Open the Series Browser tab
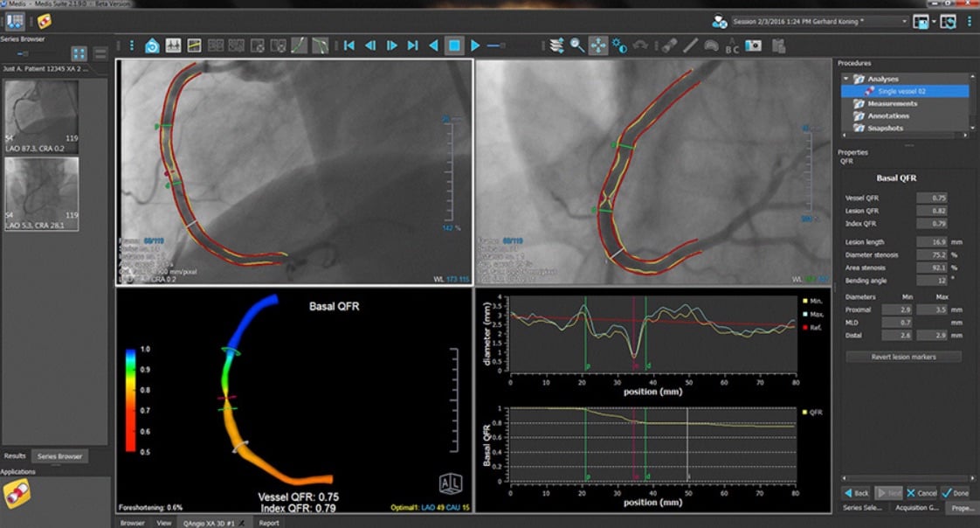This screenshot has width=980, height=528. click(59, 456)
